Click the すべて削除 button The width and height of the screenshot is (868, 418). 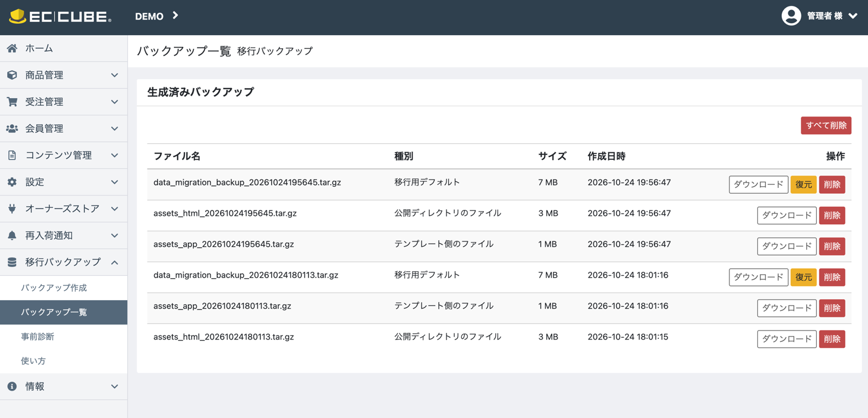826,125
